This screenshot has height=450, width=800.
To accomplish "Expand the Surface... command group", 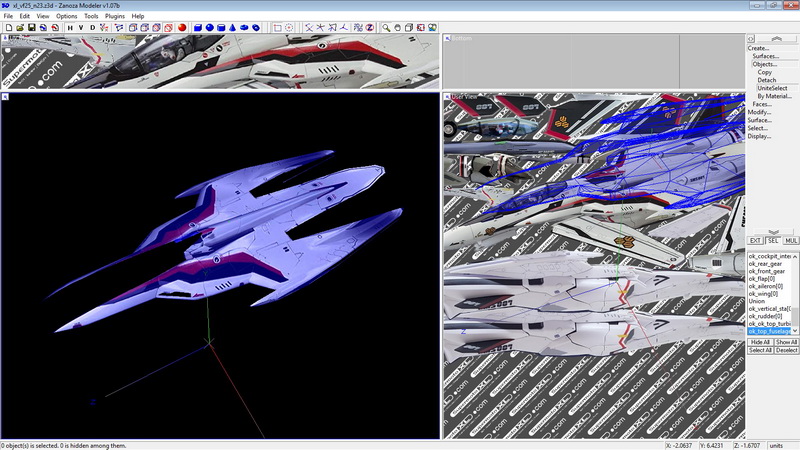I will 760,120.
